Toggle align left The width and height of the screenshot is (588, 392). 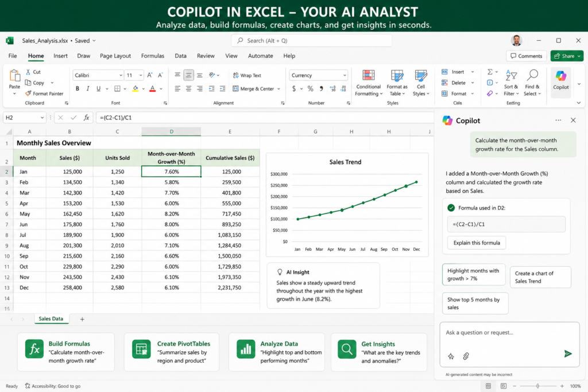pos(177,89)
